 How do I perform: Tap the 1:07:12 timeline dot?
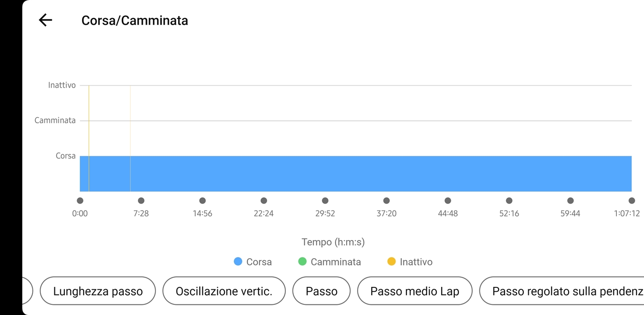632,201
